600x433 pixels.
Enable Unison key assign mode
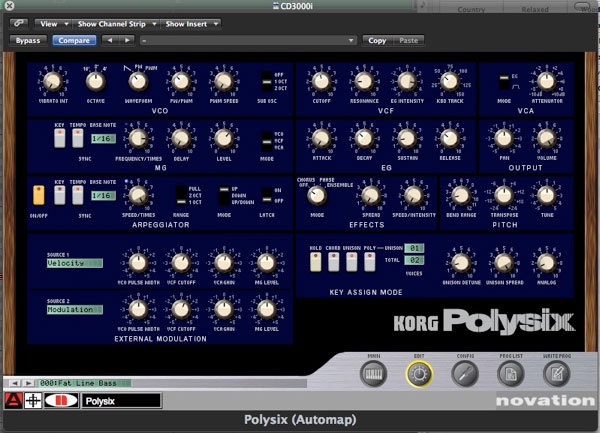coord(352,262)
